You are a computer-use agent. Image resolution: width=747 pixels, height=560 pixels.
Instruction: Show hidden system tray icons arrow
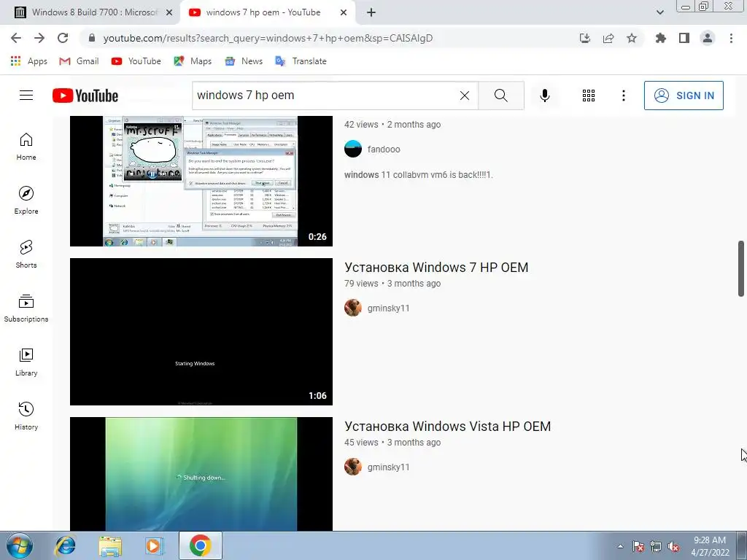620,546
